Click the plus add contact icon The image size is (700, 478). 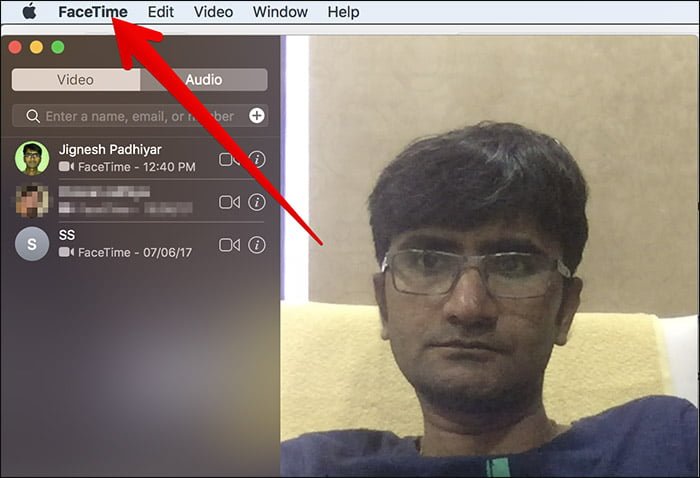pos(257,116)
